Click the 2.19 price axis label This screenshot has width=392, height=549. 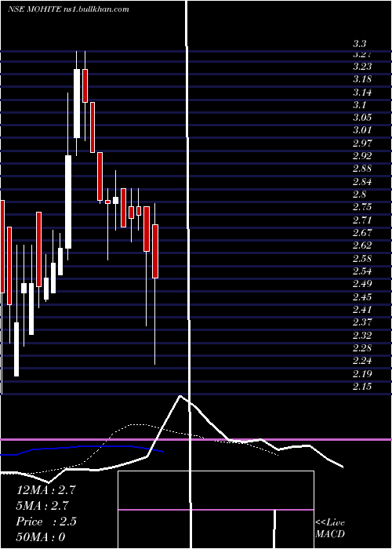pyautogui.click(x=362, y=373)
